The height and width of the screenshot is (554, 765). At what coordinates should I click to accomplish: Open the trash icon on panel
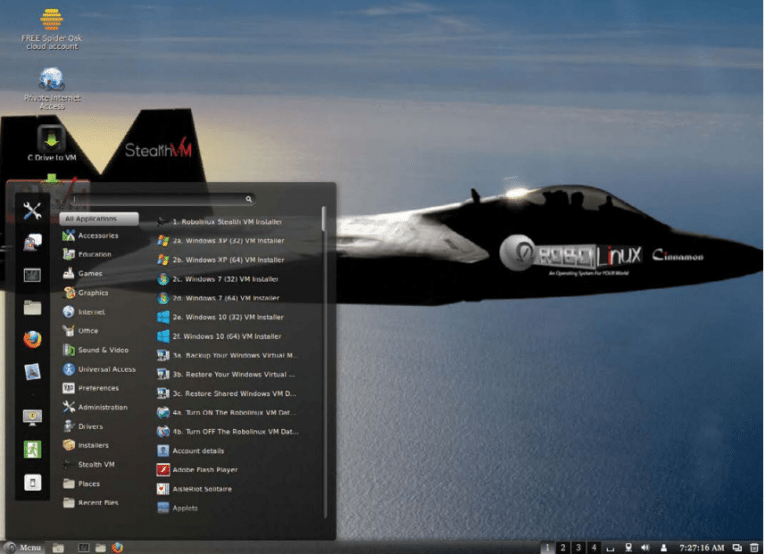(x=754, y=548)
